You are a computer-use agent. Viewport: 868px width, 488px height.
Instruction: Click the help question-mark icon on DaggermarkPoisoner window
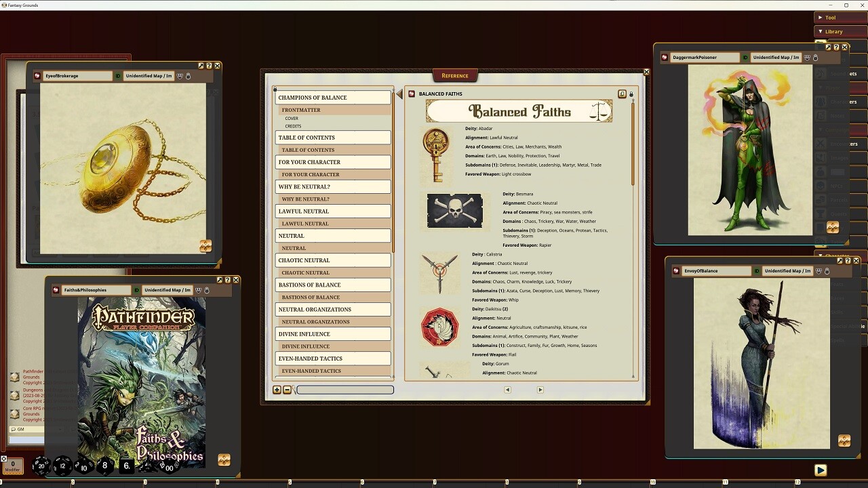[x=836, y=47]
